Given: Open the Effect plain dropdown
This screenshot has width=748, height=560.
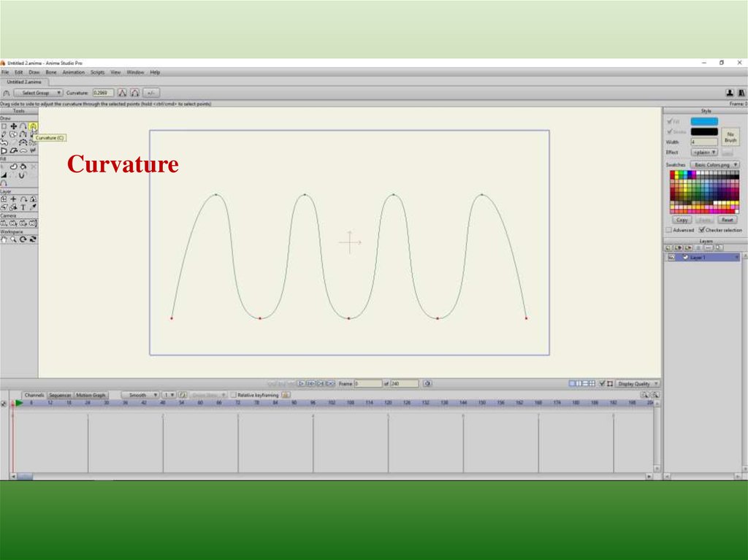Looking at the screenshot, I should coord(704,152).
